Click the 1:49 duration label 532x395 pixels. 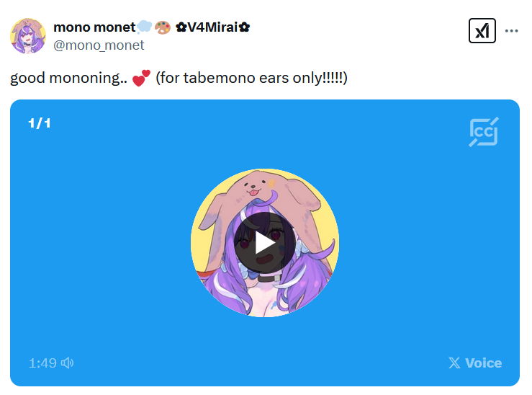click(42, 363)
